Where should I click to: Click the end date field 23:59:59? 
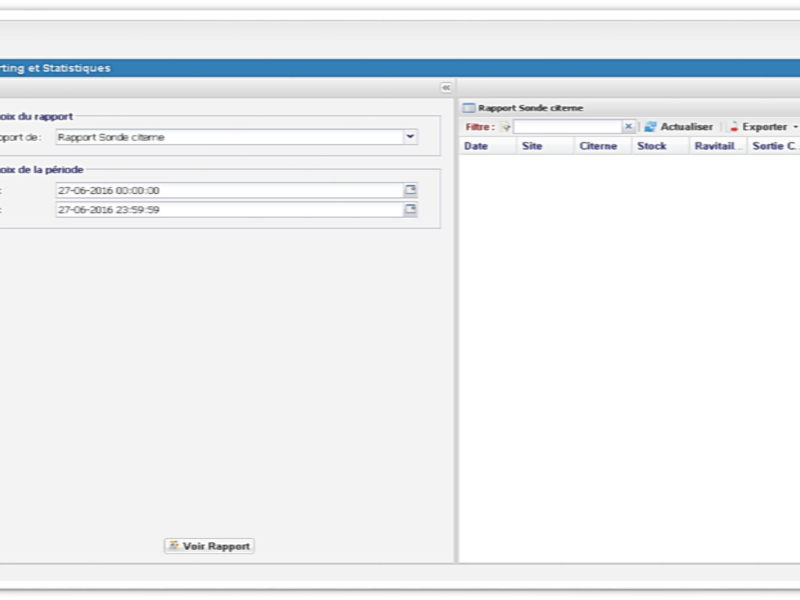point(228,210)
